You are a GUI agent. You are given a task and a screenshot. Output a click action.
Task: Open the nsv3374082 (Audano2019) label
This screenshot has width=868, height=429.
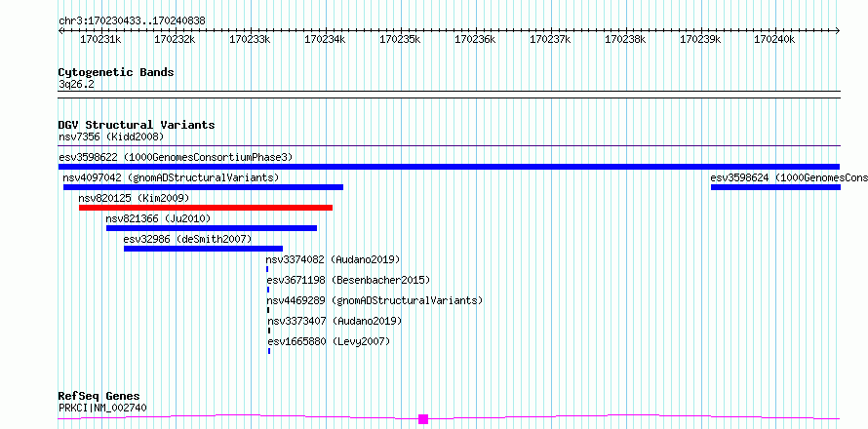333,259
